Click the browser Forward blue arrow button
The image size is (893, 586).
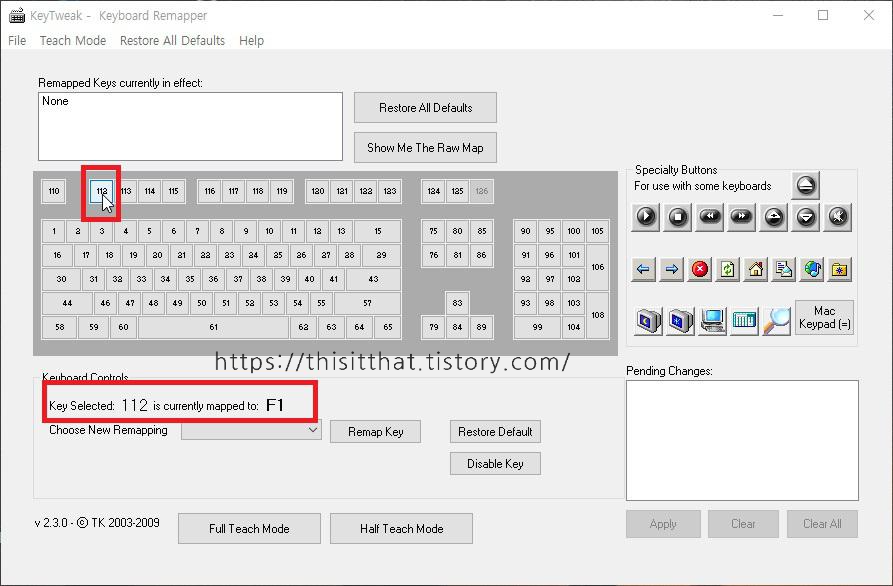[671, 269]
